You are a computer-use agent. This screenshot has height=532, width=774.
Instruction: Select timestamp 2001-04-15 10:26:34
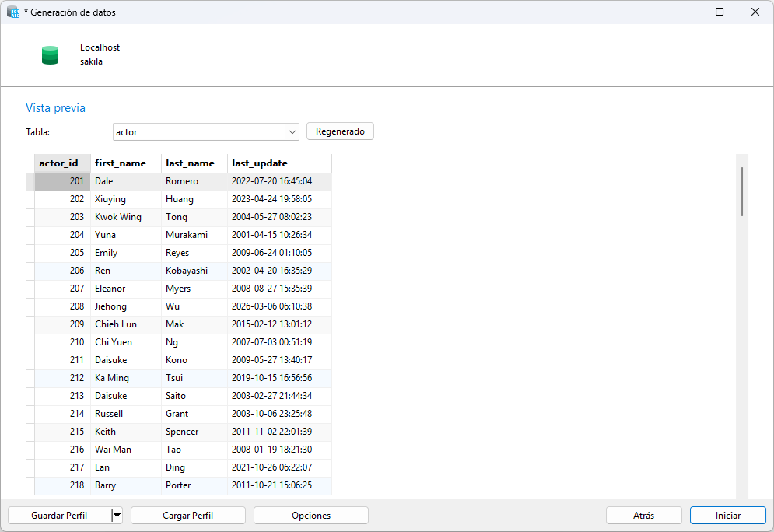(279, 235)
